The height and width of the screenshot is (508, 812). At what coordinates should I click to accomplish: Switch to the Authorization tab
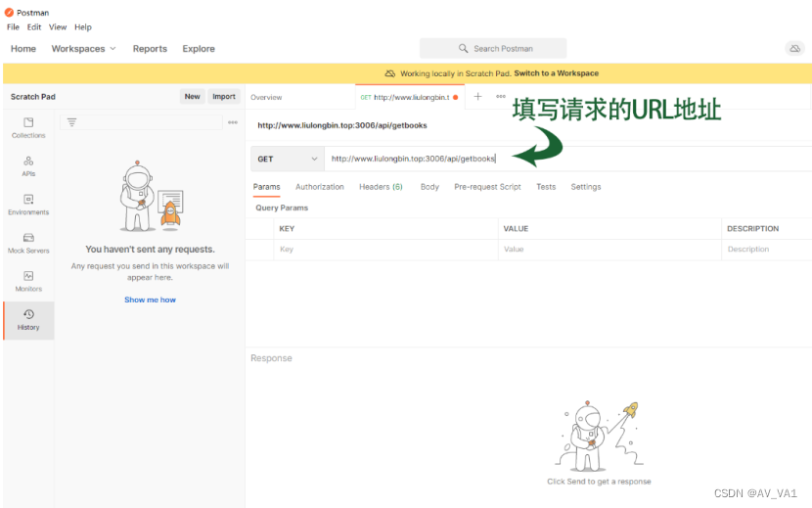coord(320,187)
